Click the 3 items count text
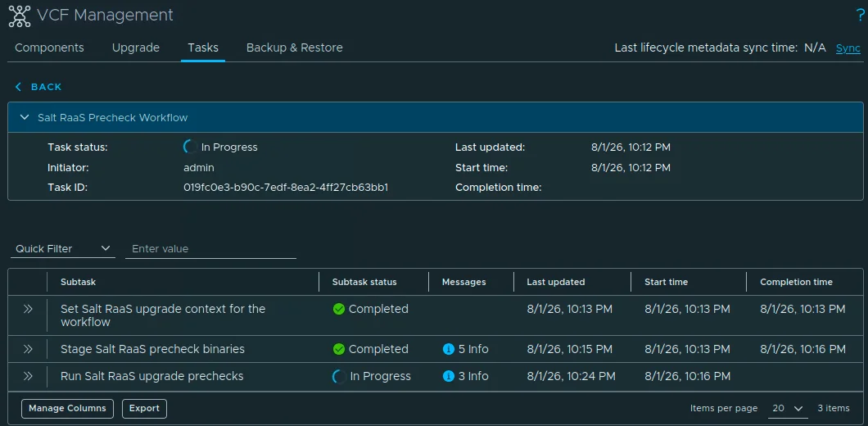The width and height of the screenshot is (868, 426). (833, 408)
